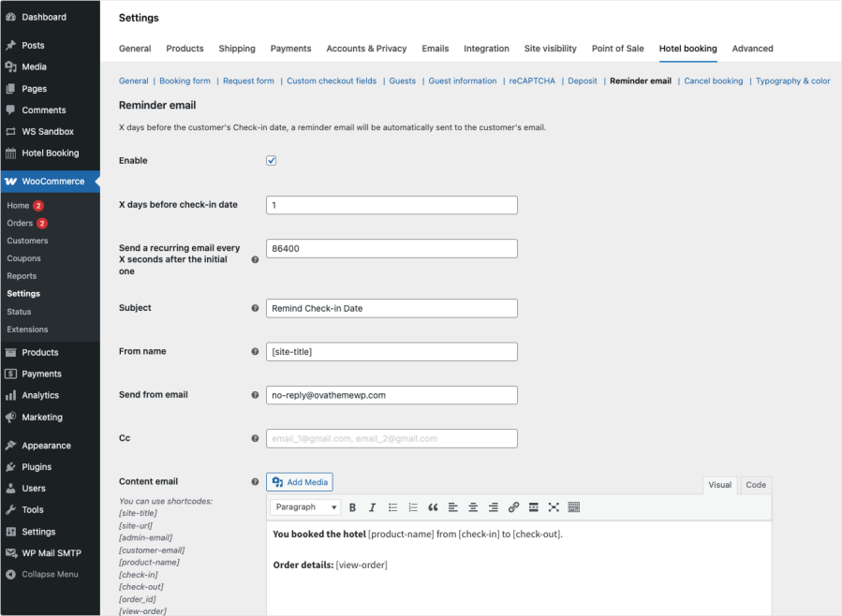Open WooCommerce Orders in the sidebar
This screenshot has width=842, height=616.
(20, 224)
